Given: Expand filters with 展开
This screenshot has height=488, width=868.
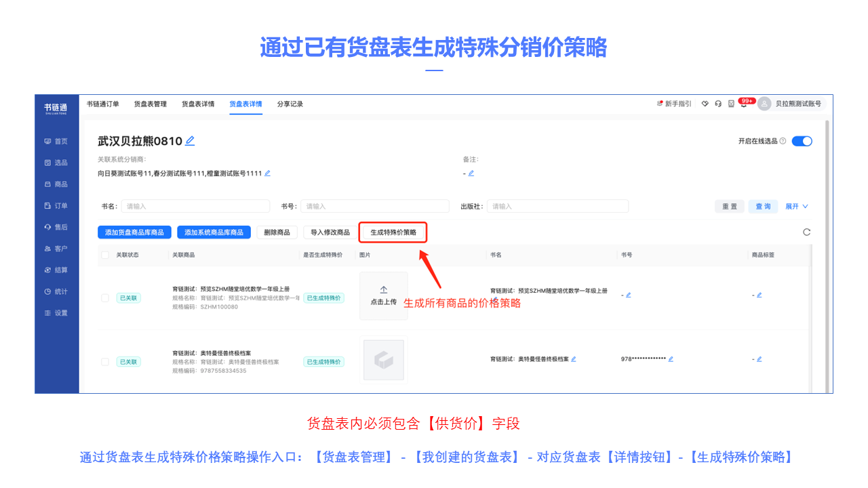Looking at the screenshot, I should click(797, 207).
